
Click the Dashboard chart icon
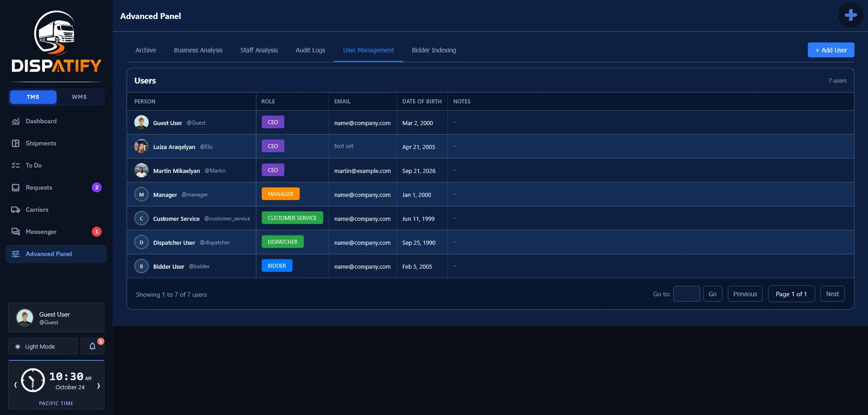tap(16, 121)
